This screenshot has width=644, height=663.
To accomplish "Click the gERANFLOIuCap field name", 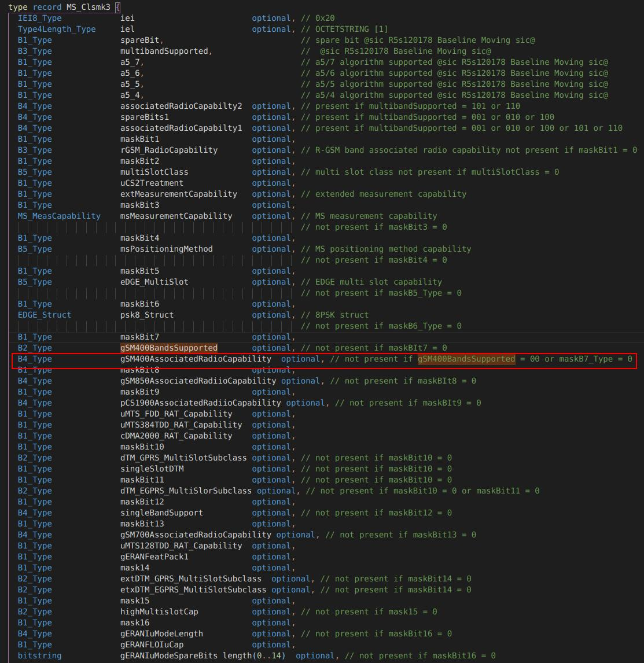I will click(x=152, y=645).
